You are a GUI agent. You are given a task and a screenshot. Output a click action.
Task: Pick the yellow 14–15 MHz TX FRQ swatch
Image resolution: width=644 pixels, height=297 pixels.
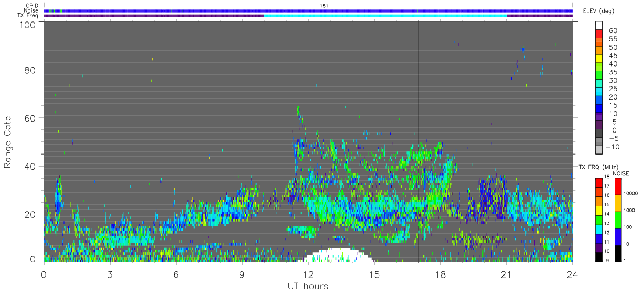pyautogui.click(x=599, y=210)
